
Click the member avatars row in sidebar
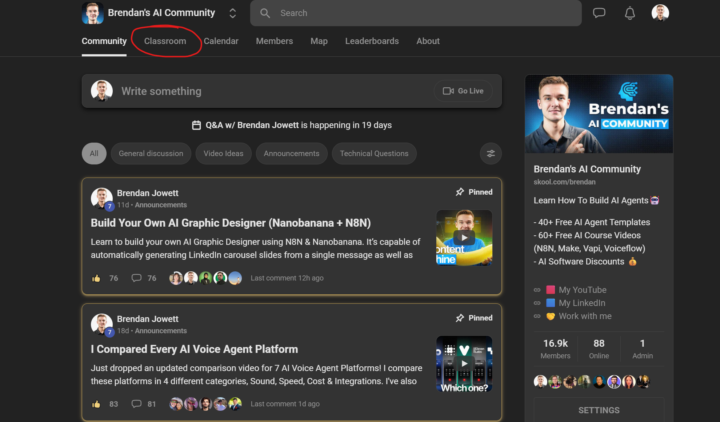(x=592, y=382)
